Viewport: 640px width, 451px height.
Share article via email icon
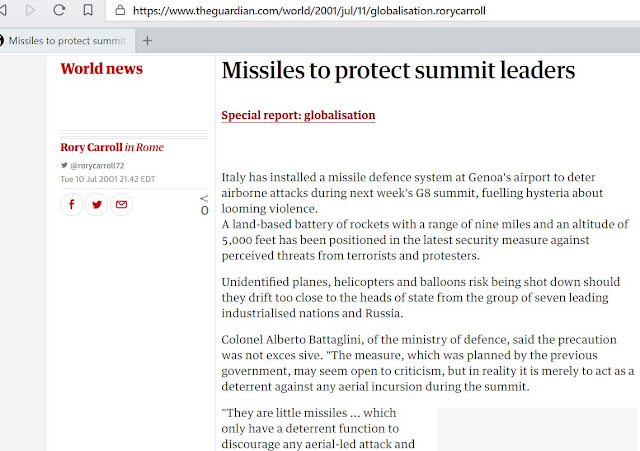[x=121, y=205]
